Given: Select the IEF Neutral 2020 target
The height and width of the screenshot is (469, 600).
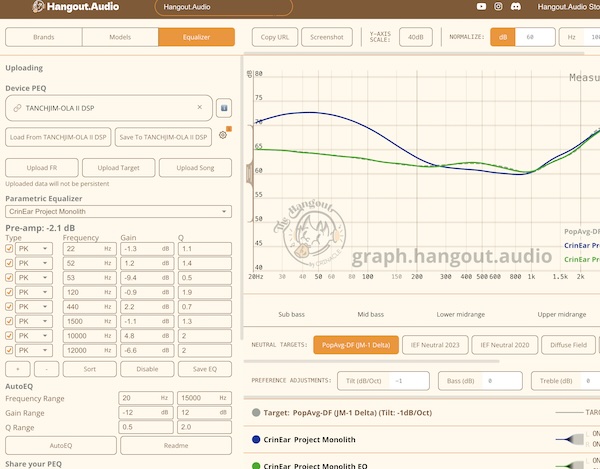Looking at the screenshot, I should (505, 345).
